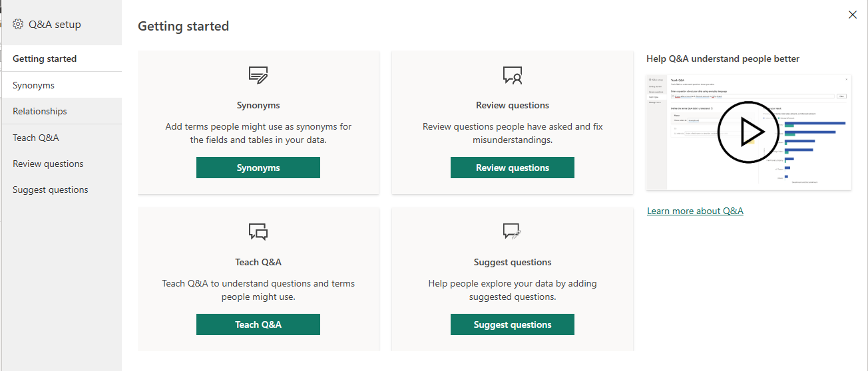Click the Suggest questions card icon
This screenshot has width=868, height=371.
click(512, 231)
